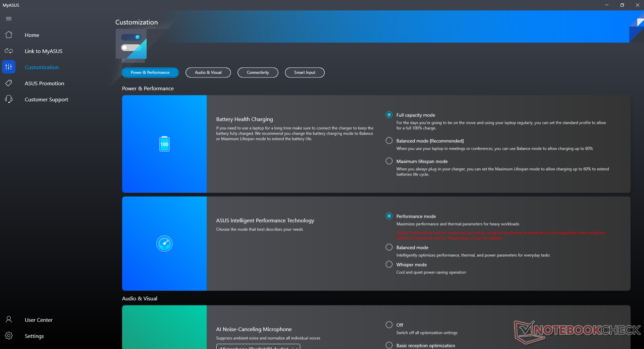
Task: Choose Whisper mode
Action: click(389, 264)
